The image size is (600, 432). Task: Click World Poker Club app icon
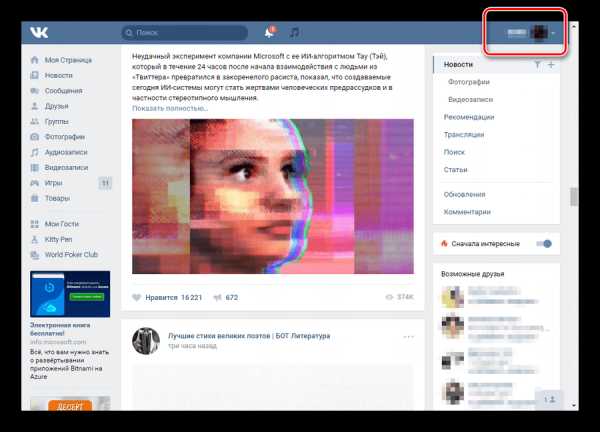pos(34,254)
